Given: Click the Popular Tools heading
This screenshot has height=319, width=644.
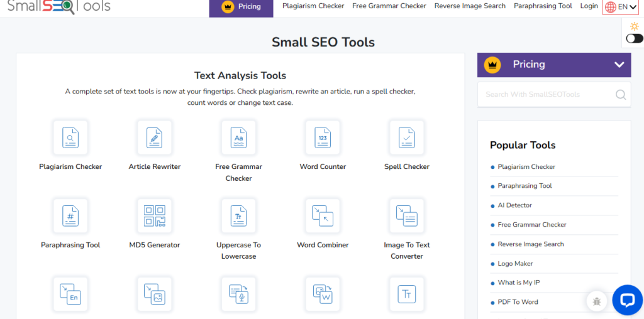Looking at the screenshot, I should pyautogui.click(x=523, y=145).
